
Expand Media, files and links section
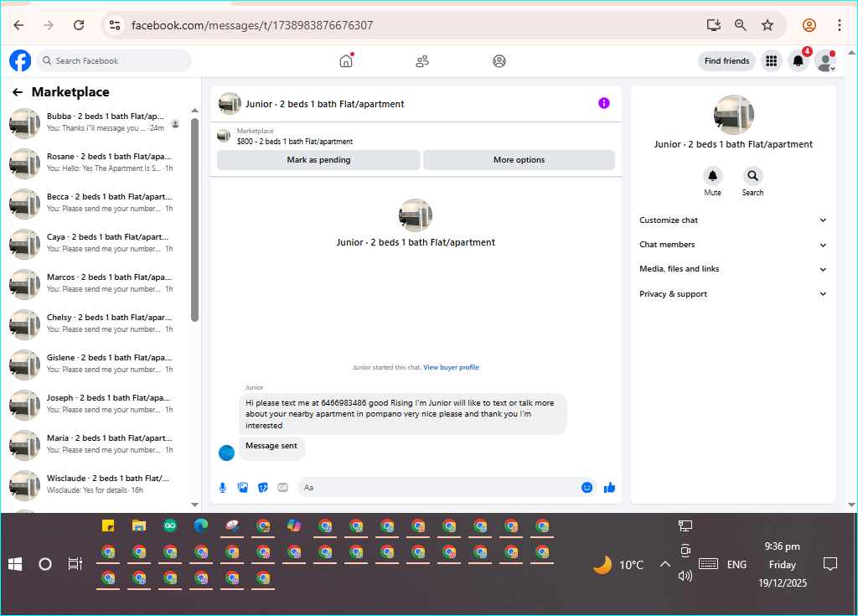(733, 269)
